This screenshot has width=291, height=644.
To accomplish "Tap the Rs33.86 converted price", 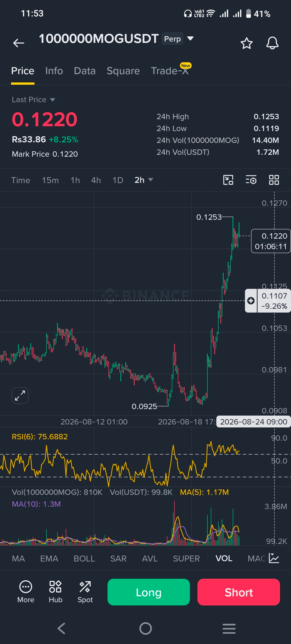I will tap(29, 139).
